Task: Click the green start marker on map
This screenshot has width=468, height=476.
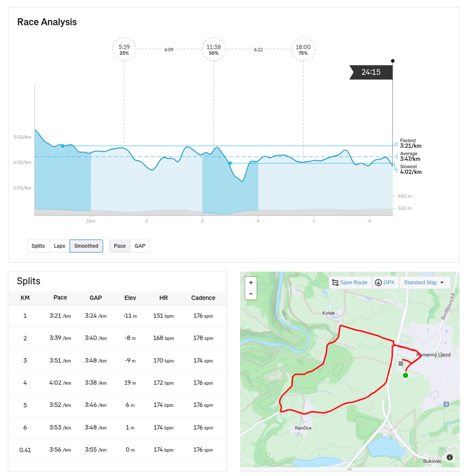Action: point(405,375)
